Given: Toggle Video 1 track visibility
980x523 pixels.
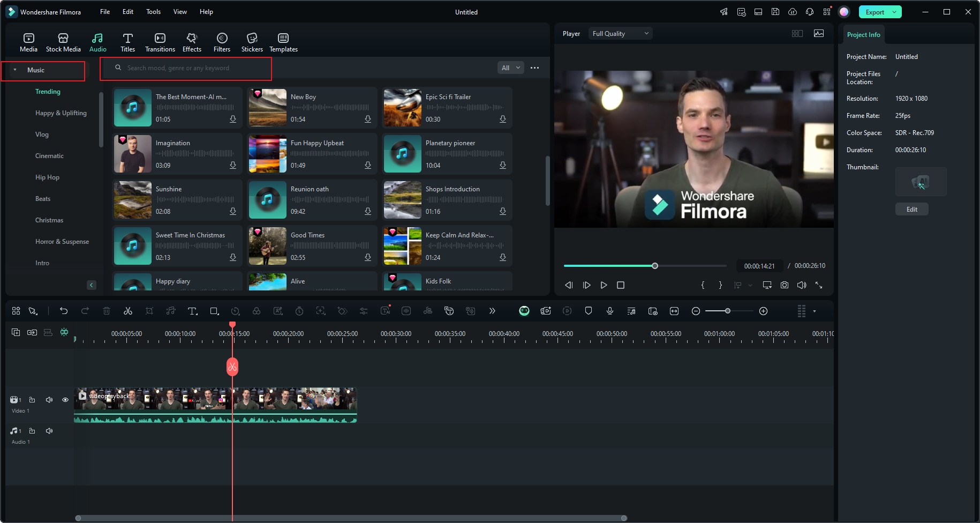Looking at the screenshot, I should (65, 400).
